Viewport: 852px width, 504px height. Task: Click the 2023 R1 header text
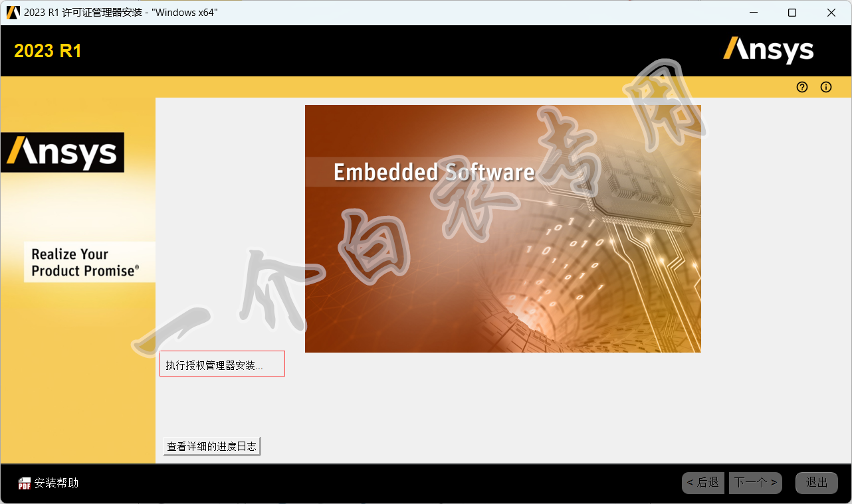(48, 51)
